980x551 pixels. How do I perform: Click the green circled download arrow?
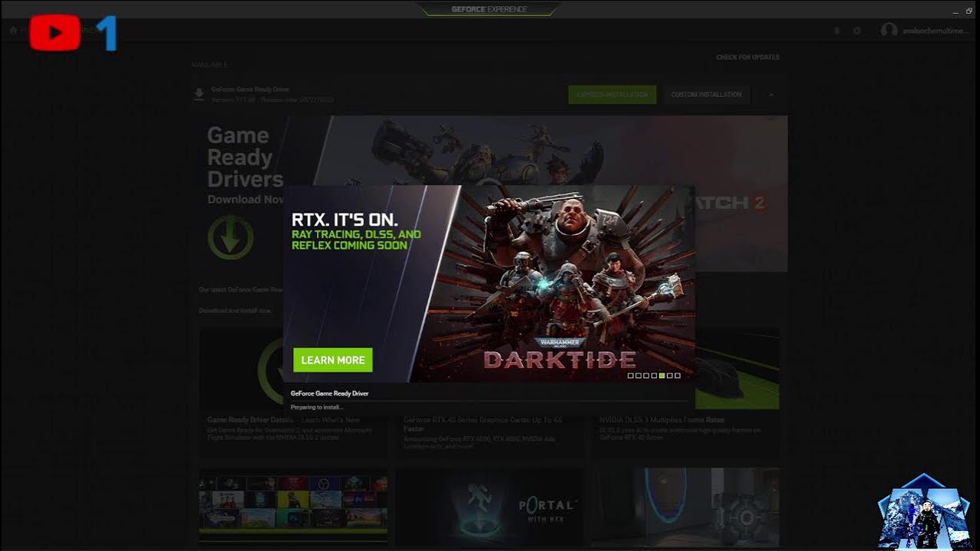click(x=230, y=237)
